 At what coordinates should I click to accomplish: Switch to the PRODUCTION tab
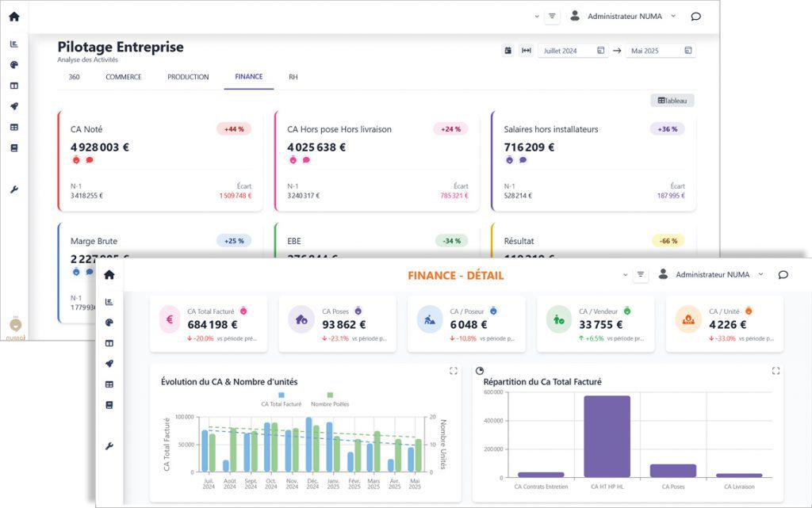point(188,77)
